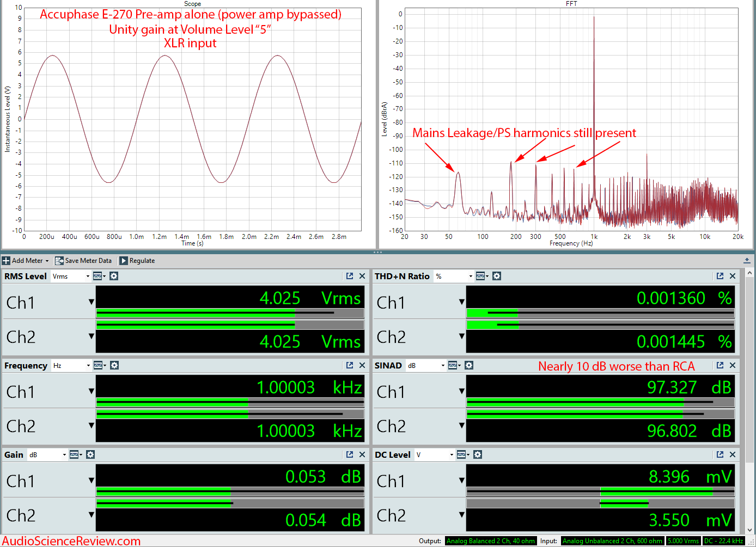This screenshot has height=547, width=756.
Task: Pop out the RMS Level meter
Action: click(x=350, y=276)
